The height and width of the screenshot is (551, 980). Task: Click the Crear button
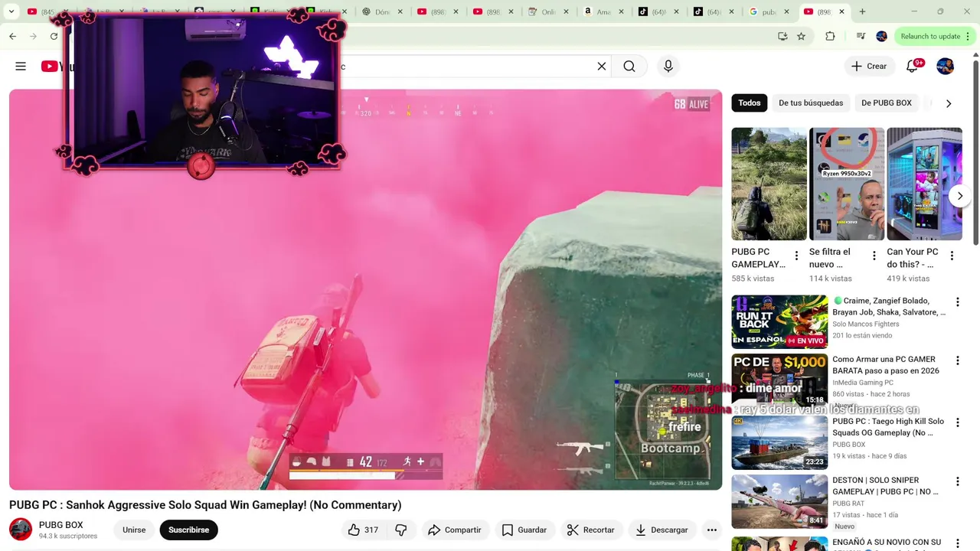pos(869,66)
